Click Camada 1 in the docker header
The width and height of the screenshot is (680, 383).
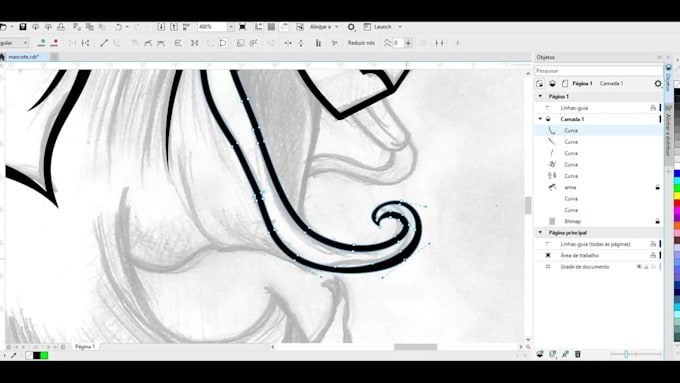pos(611,83)
